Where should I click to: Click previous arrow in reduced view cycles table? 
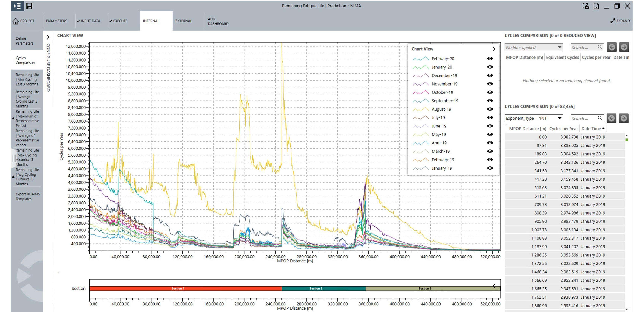pyautogui.click(x=612, y=47)
